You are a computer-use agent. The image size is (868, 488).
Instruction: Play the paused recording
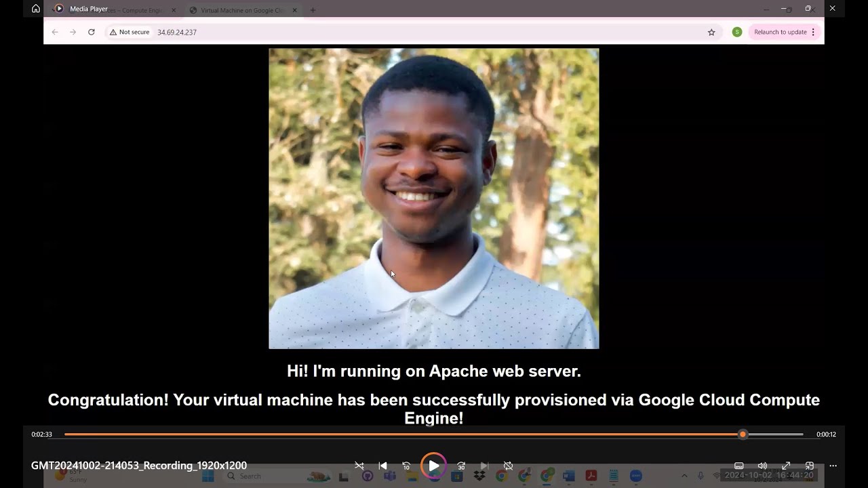pyautogui.click(x=433, y=466)
